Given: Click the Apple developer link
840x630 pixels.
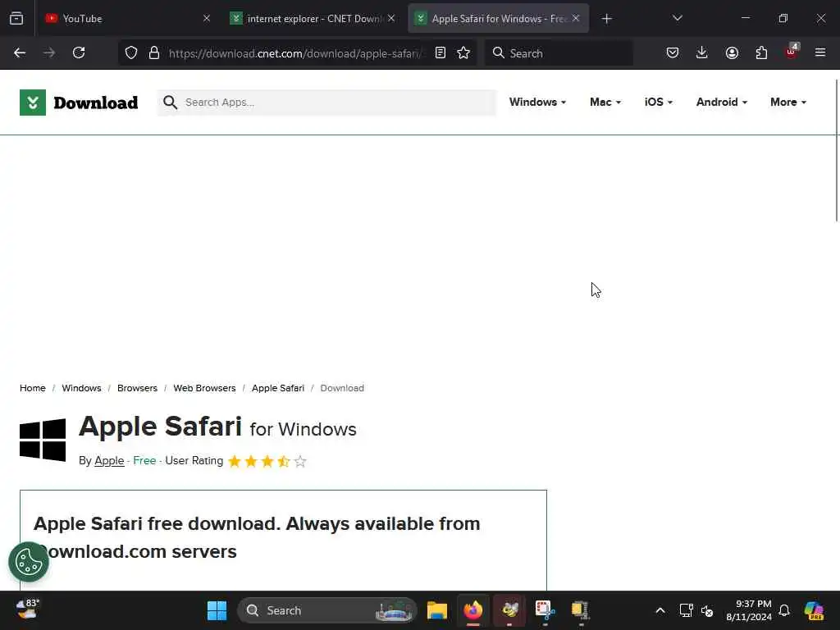Looking at the screenshot, I should click(x=109, y=461).
